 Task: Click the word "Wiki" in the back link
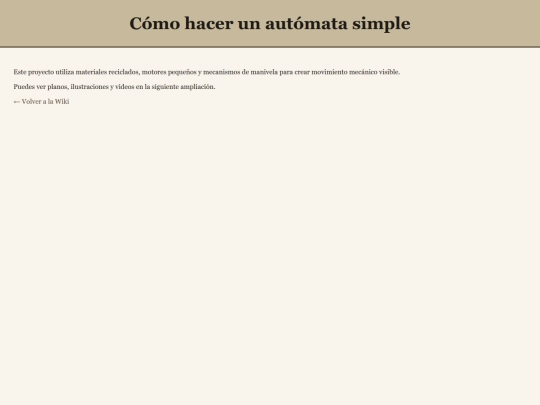coord(62,101)
